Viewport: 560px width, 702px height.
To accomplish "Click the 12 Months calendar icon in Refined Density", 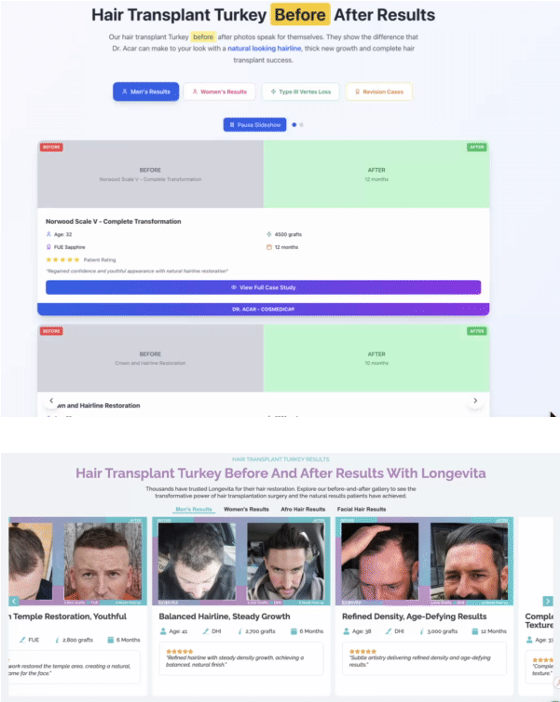I will [475, 631].
